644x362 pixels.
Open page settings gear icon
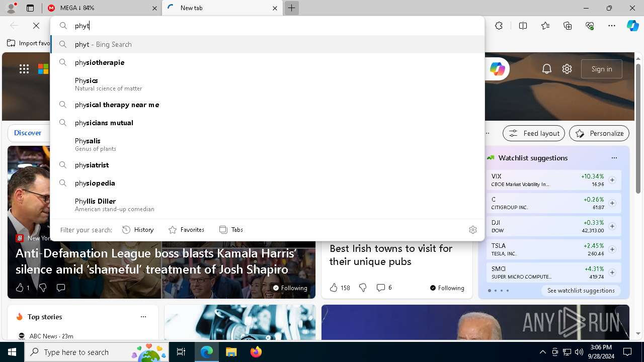(x=567, y=69)
